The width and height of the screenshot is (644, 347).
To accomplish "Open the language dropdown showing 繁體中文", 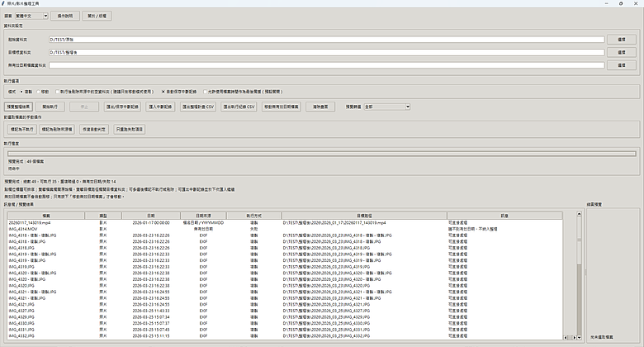I will pyautogui.click(x=32, y=16).
